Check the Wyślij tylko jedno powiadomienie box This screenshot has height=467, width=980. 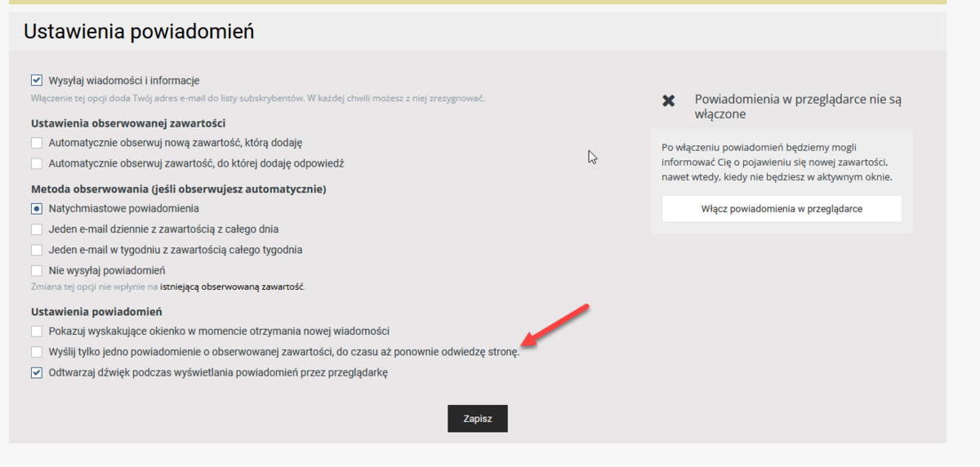click(37, 352)
